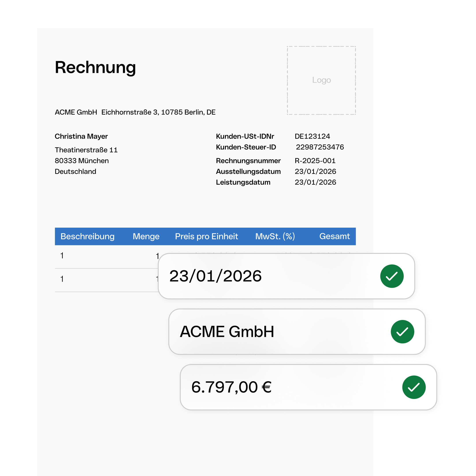Select the Beschreibung column header
The image size is (476, 476).
pyautogui.click(x=87, y=236)
